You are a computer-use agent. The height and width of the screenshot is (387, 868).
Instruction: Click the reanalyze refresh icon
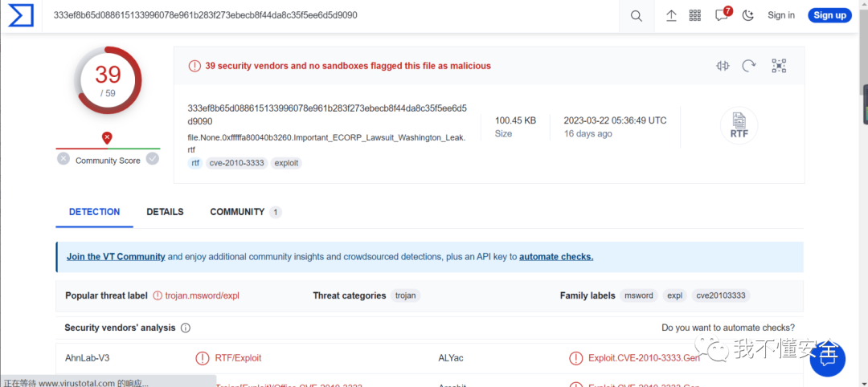coord(749,67)
